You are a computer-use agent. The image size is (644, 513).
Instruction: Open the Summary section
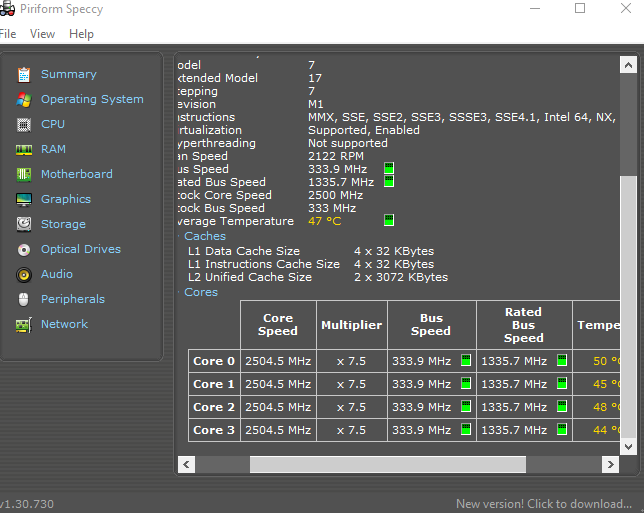[69, 74]
